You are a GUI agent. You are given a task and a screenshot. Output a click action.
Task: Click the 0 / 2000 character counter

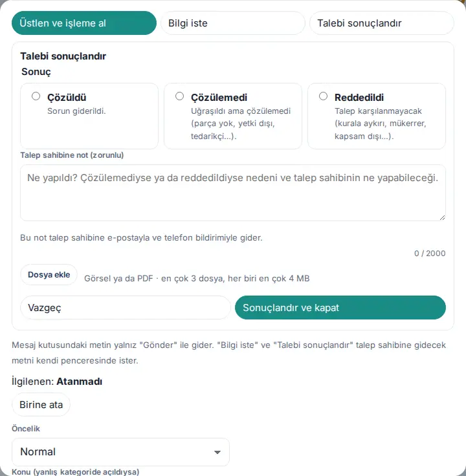pyautogui.click(x=430, y=253)
